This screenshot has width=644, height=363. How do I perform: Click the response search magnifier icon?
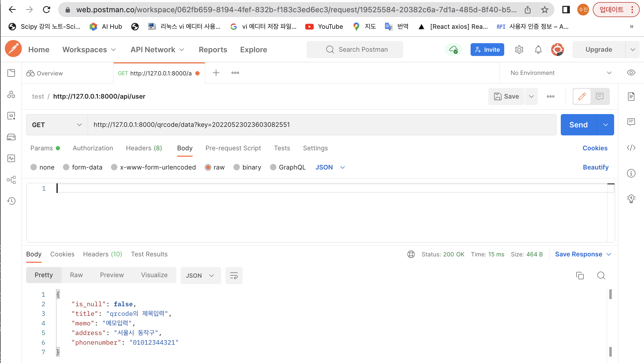(x=601, y=275)
